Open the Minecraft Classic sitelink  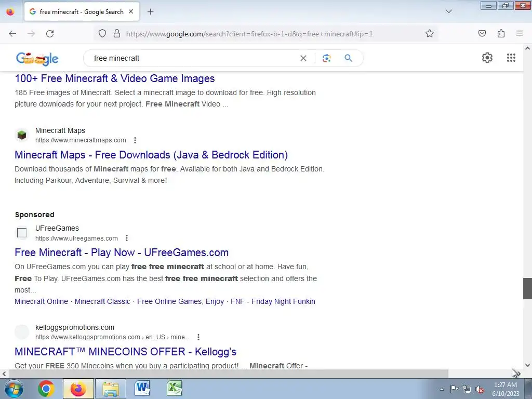(102, 301)
